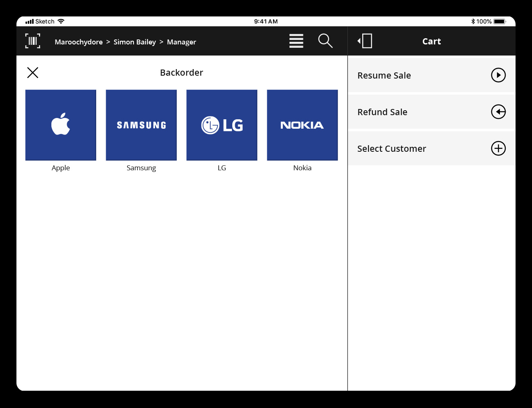Click the Refund Sale label

tap(382, 112)
